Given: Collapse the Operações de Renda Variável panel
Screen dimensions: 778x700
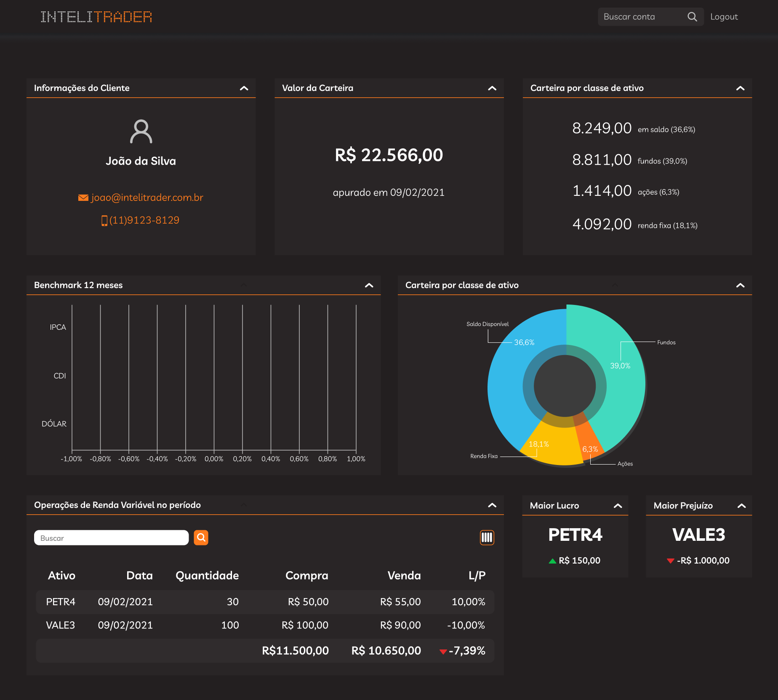Looking at the screenshot, I should (x=492, y=505).
